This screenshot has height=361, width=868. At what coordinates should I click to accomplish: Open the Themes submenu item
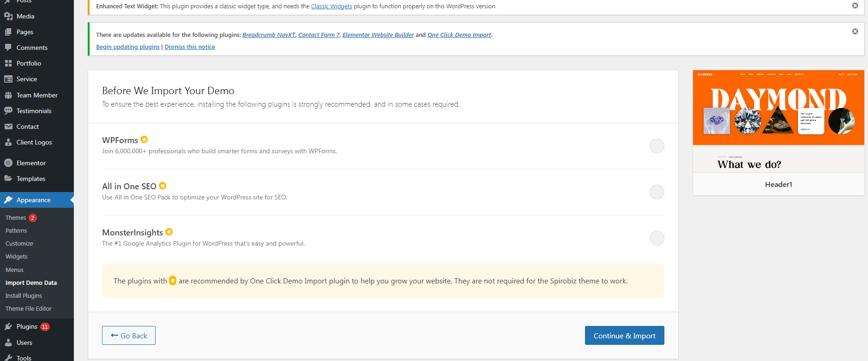(x=16, y=217)
